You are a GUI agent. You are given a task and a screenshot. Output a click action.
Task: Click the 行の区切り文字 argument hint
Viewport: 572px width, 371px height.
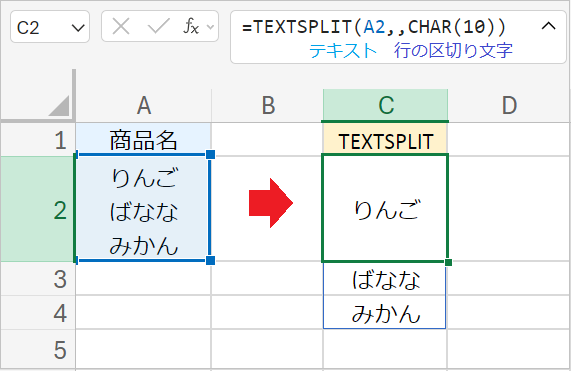(453, 51)
